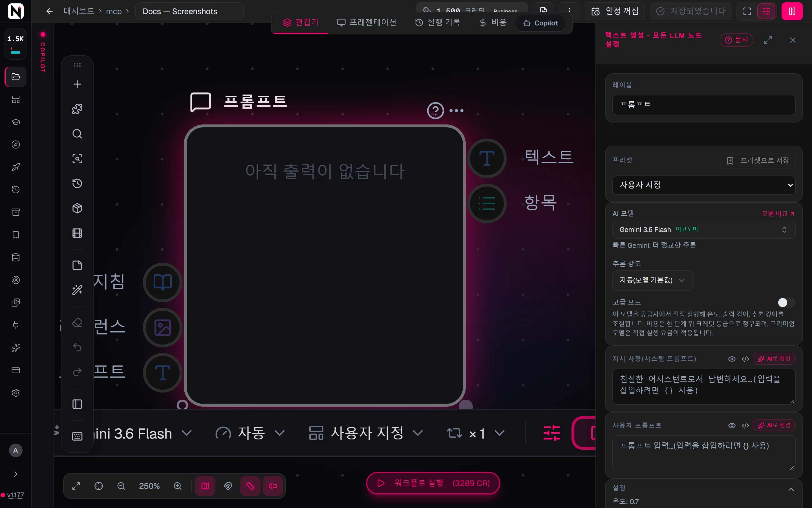Open the puzzle-piece integrations tool
This screenshot has width=812, height=508.
pos(77,109)
